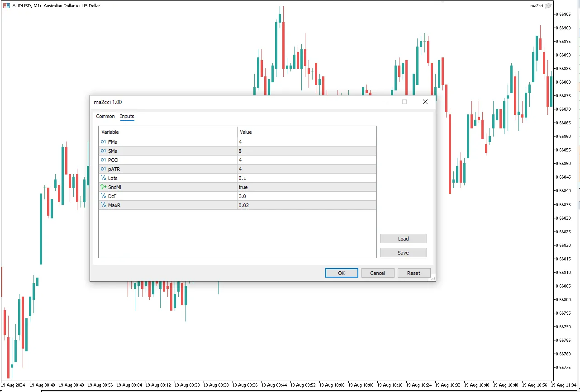Click the ma2cci expert hat icon

[548, 6]
